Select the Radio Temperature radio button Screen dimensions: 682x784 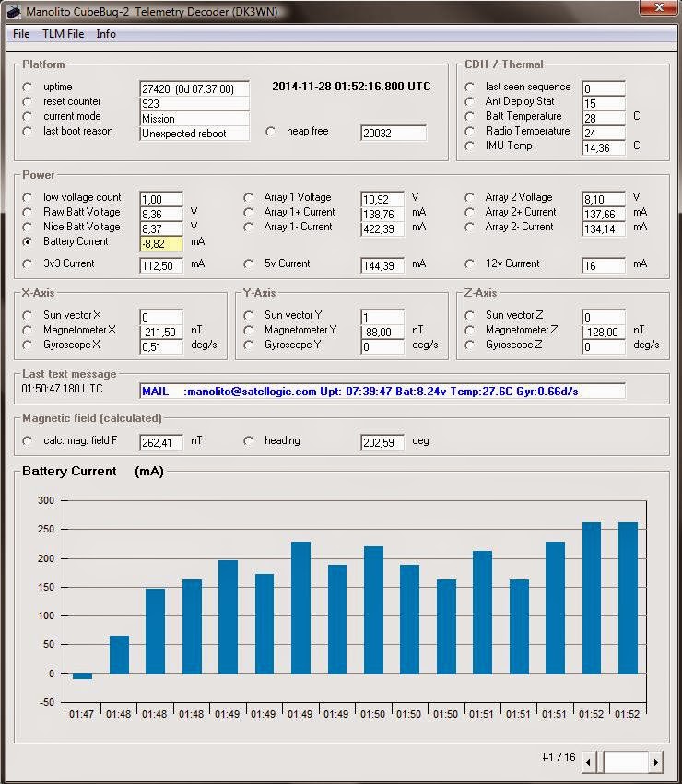(469, 131)
